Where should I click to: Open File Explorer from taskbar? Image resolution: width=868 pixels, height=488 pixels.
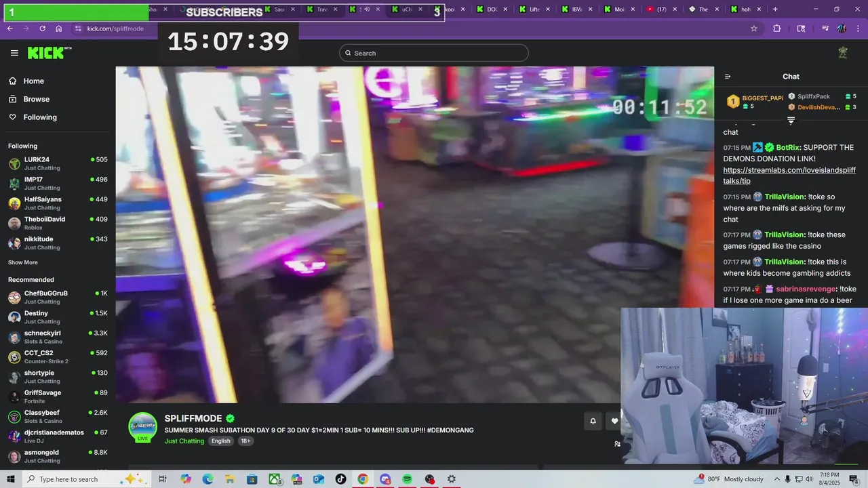click(230, 479)
